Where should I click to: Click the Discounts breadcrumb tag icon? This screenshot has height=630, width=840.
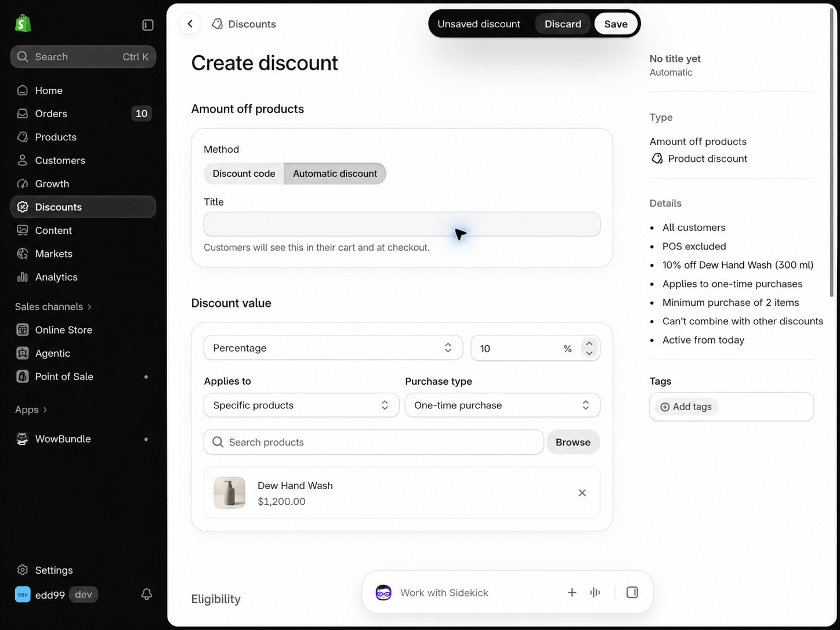(x=218, y=24)
